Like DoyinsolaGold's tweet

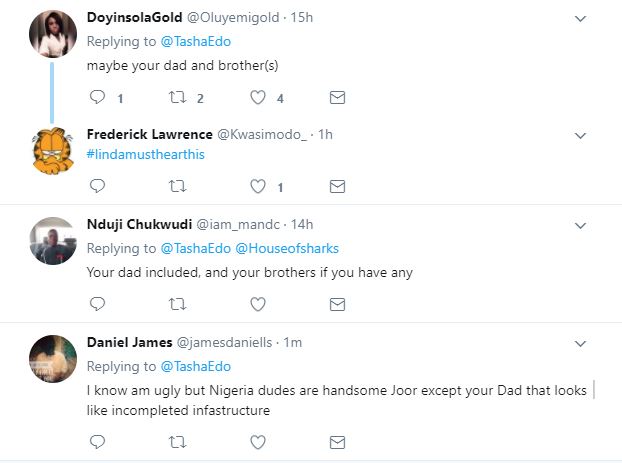(257, 98)
